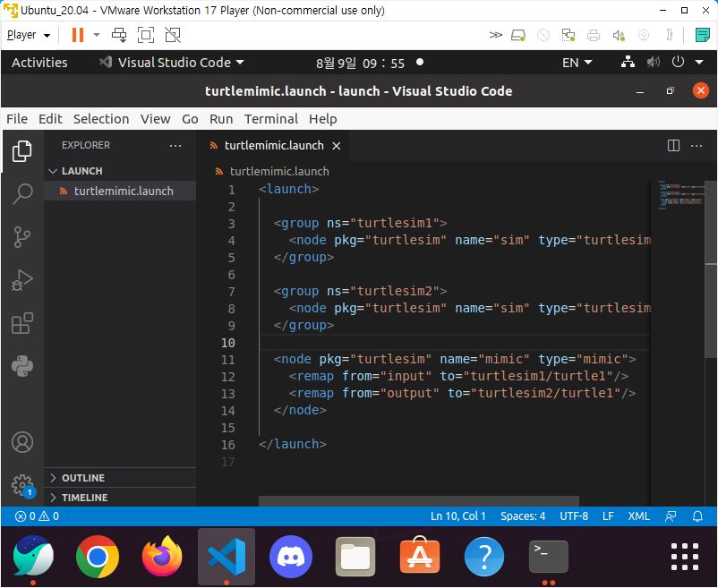Show Applications grid in the dock
The image size is (718, 588).
[x=685, y=557]
